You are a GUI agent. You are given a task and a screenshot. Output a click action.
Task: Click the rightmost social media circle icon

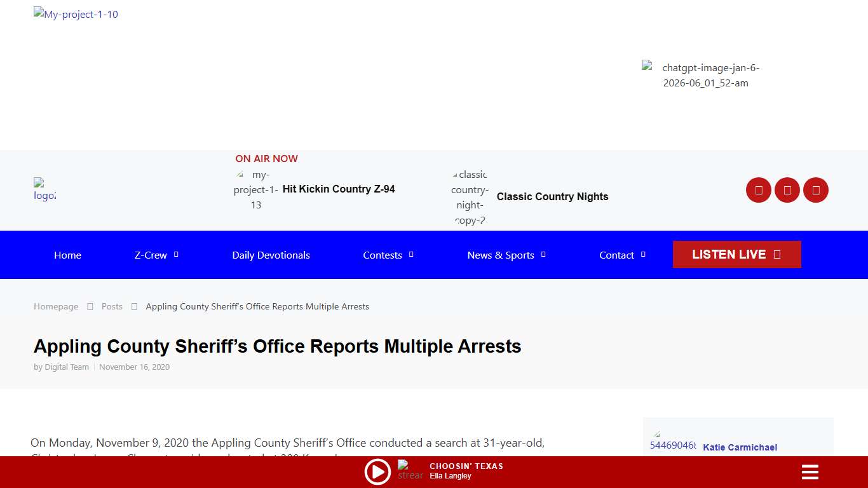tap(816, 189)
